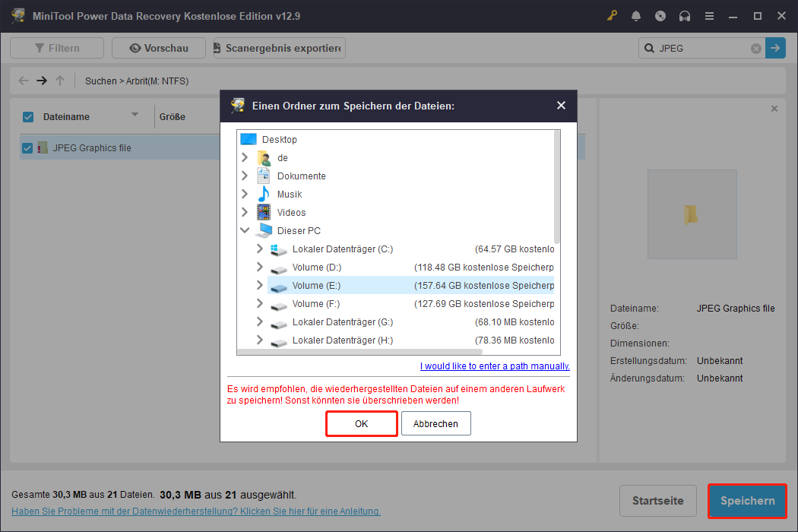Select the Volume (D:) drive icon
This screenshot has width=798, height=532.
pos(278,269)
